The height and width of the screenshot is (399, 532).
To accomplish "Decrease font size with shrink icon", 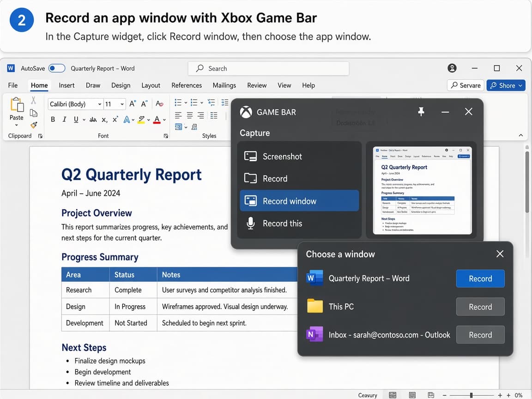I will click(x=144, y=104).
